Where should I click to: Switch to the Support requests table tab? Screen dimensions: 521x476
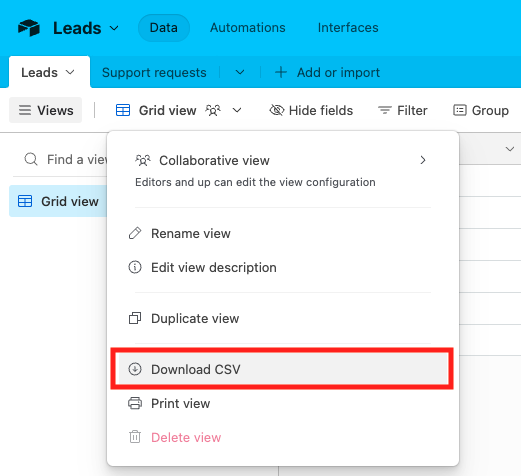pos(154,72)
